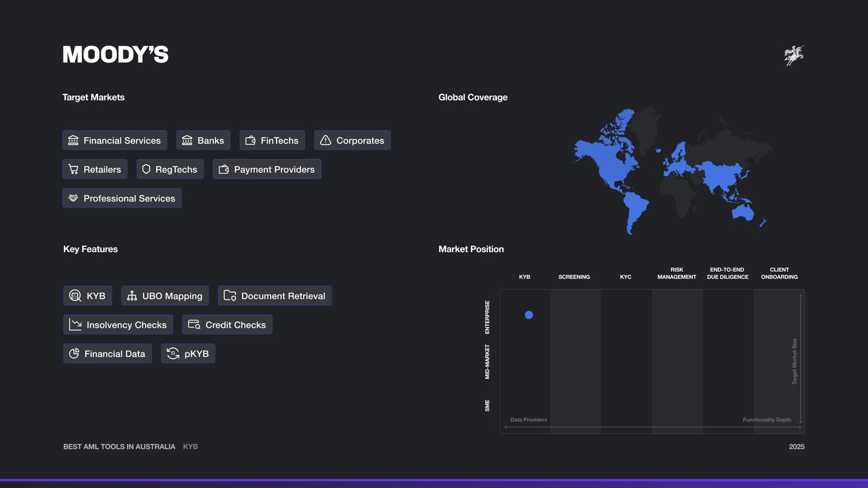
Task: Click the refresh icon in pKYB tag
Action: [173, 354]
